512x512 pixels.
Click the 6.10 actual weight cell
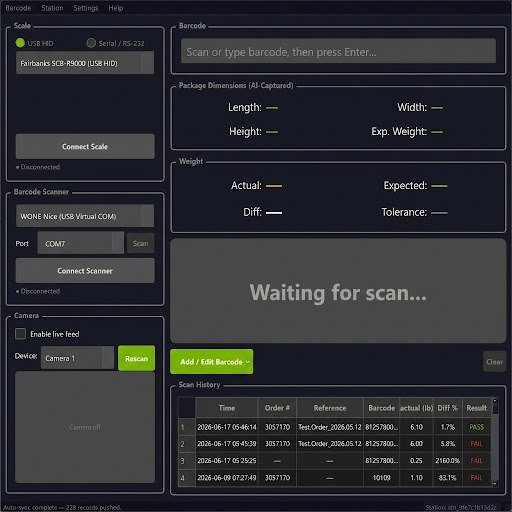click(x=416, y=427)
